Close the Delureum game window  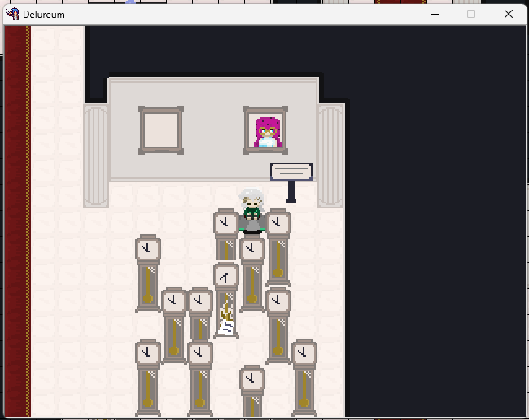point(509,14)
